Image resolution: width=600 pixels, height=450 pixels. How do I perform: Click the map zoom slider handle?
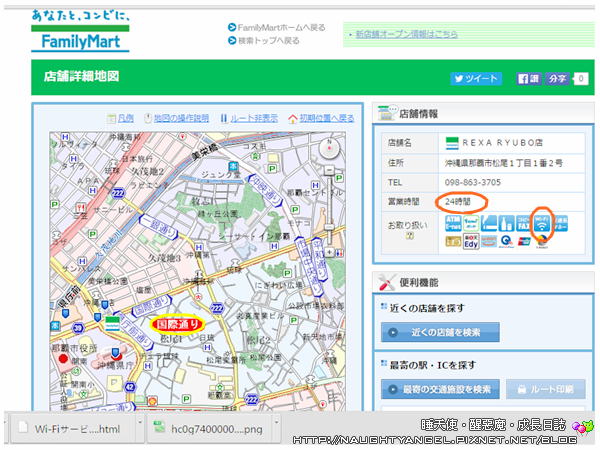329,226
